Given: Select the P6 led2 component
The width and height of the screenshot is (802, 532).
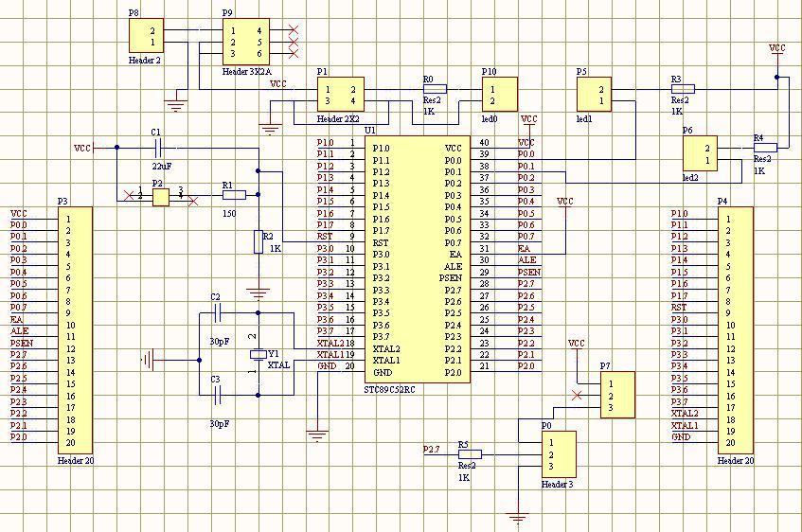Looking at the screenshot, I should 701,153.
